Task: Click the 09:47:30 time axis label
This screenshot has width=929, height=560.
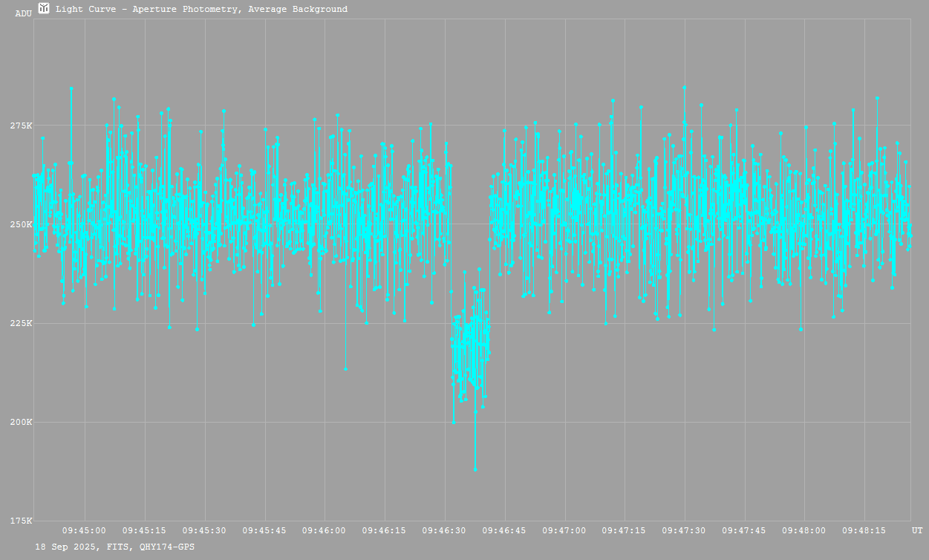Action: [684, 531]
